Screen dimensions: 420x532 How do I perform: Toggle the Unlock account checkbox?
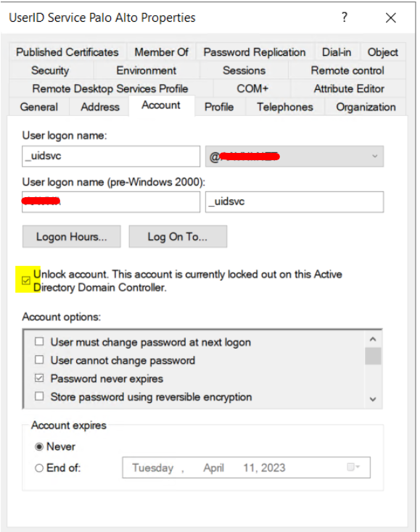point(26,280)
